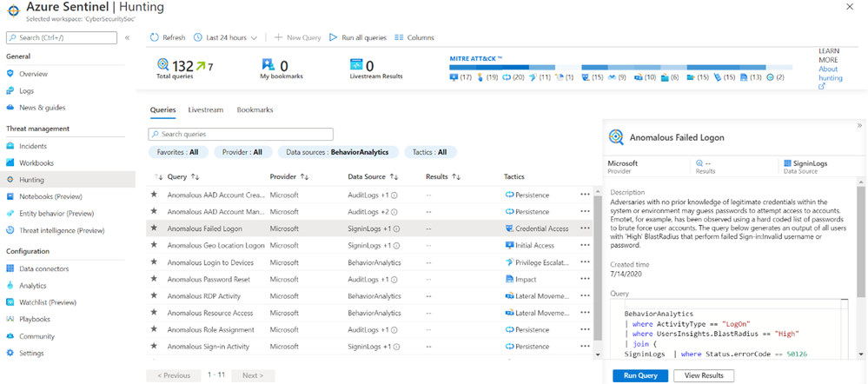The width and height of the screenshot is (868, 384).
Task: Open News & guides in sidebar
Action: click(x=42, y=108)
